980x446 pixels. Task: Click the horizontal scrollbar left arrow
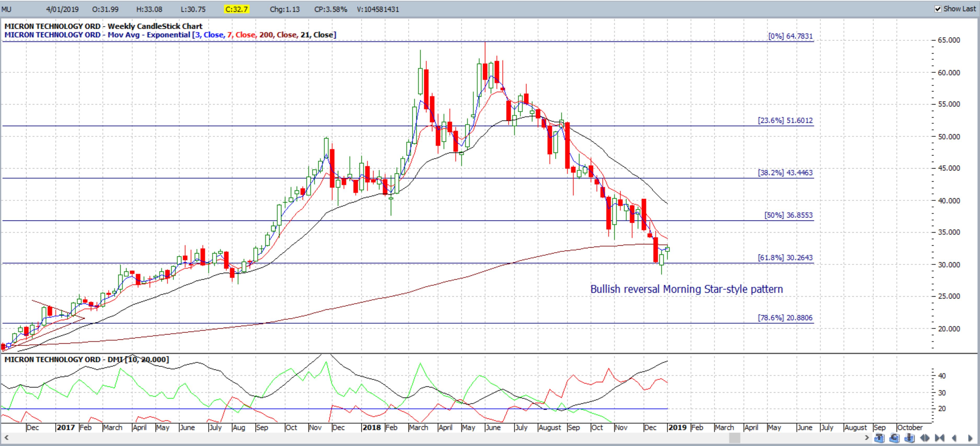tap(6, 438)
